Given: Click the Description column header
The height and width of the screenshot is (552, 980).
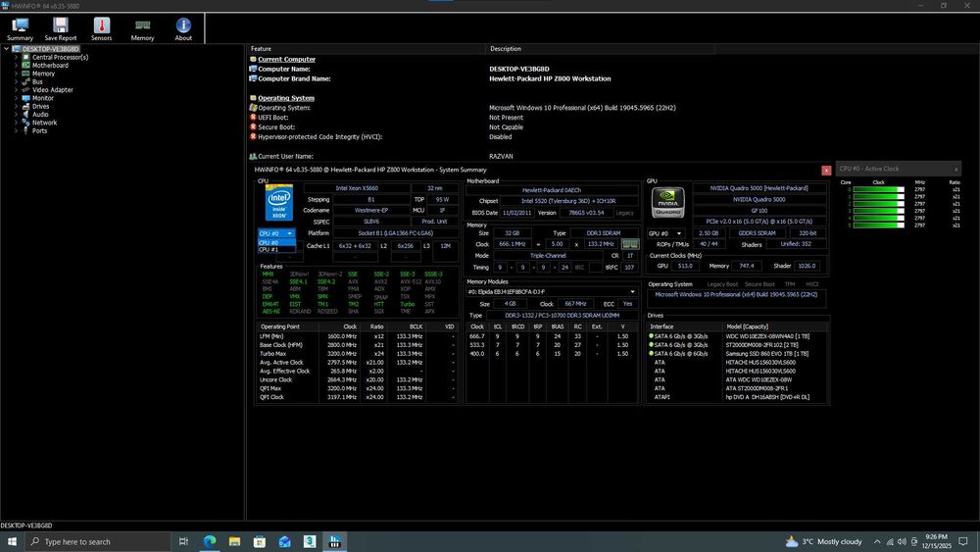Looking at the screenshot, I should (x=600, y=49).
